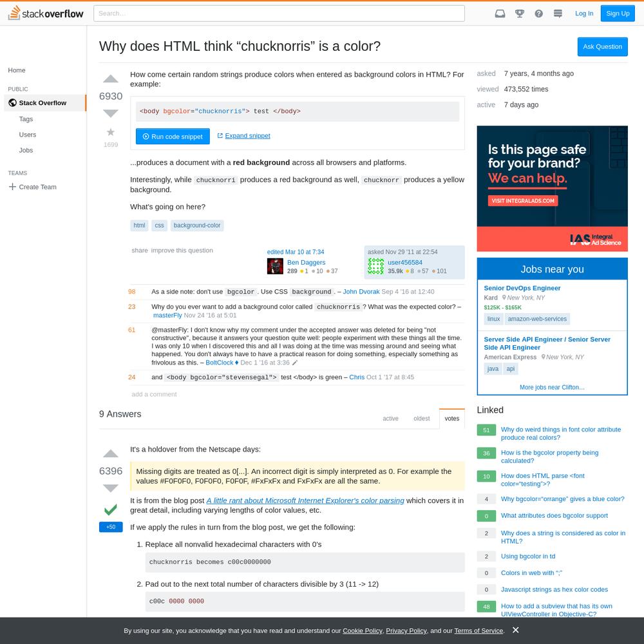Image resolution: width=644 pixels, height=644 pixels.
Task: Open Chris's profile from comment
Action: 357,377
